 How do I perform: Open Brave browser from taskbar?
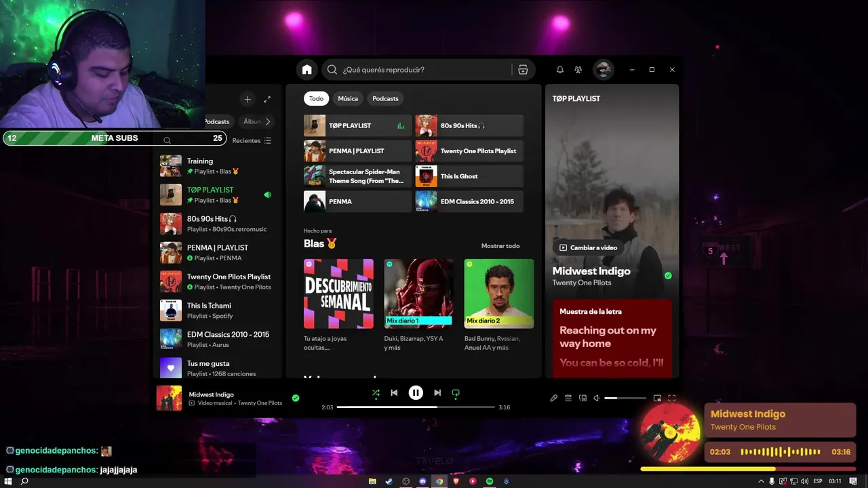click(456, 481)
